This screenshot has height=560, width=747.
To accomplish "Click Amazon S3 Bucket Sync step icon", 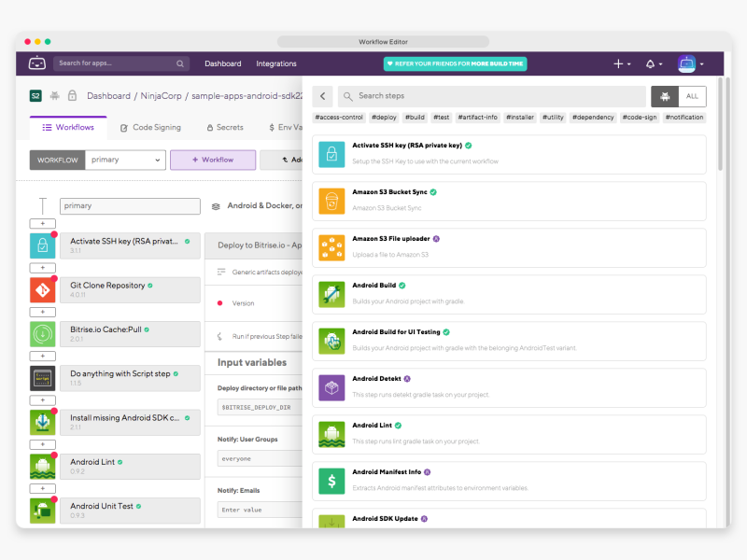I will (331, 201).
